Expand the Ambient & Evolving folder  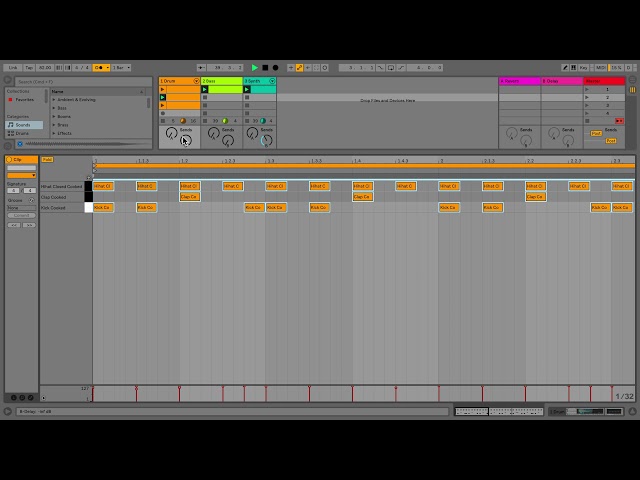[53, 100]
